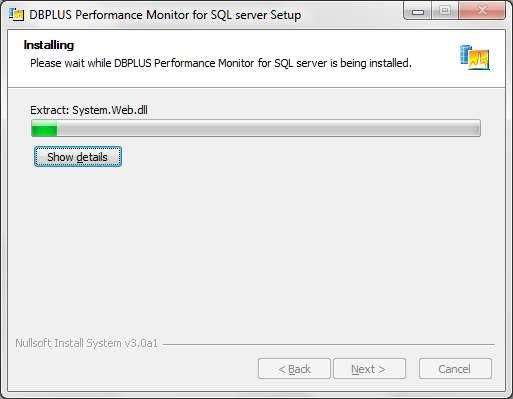Click the 'SQL server is being installed' text
This screenshot has height=399, width=513.
point(343,63)
